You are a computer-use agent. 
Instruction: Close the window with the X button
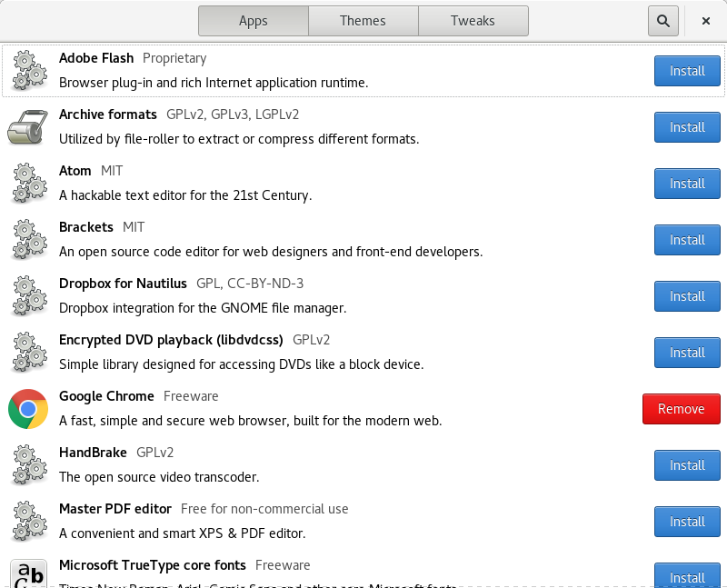click(706, 21)
